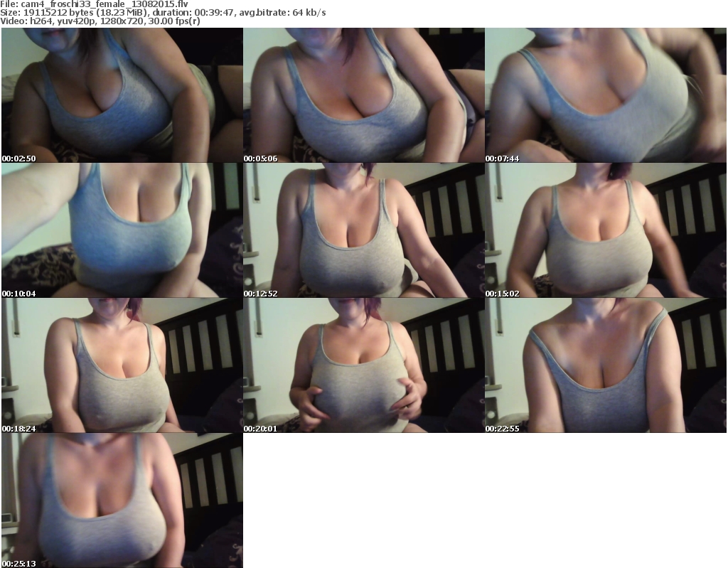Click the thumbnail frame stamped 00:15:02

click(606, 230)
